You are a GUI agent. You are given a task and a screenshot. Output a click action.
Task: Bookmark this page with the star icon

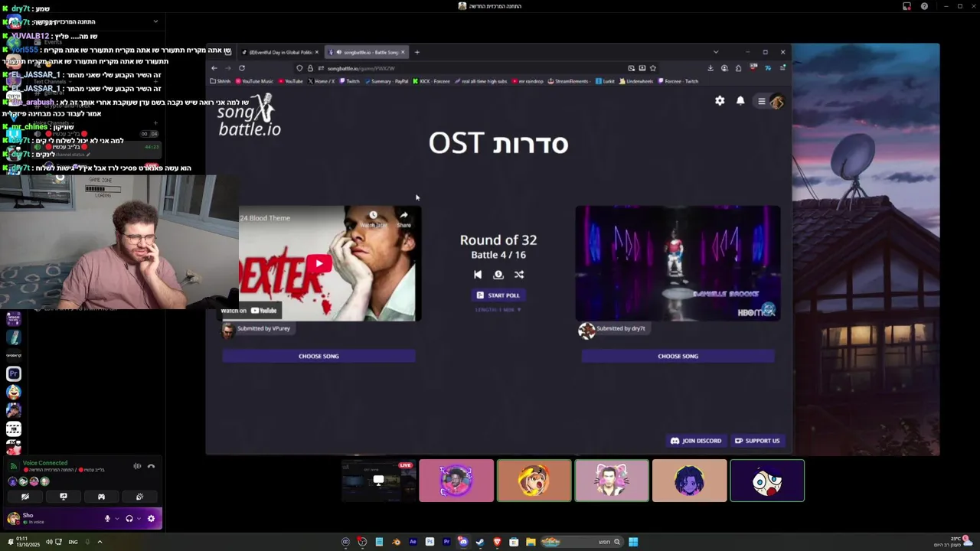pyautogui.click(x=653, y=68)
